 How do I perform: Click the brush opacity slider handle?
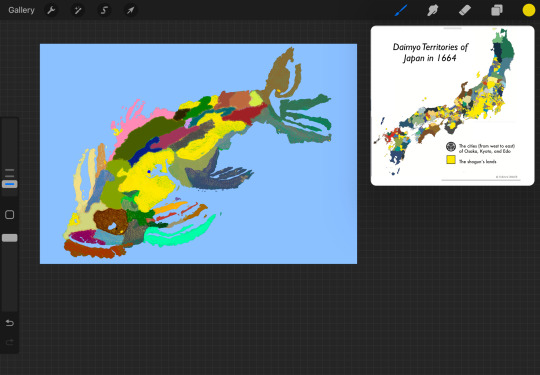pos(10,238)
